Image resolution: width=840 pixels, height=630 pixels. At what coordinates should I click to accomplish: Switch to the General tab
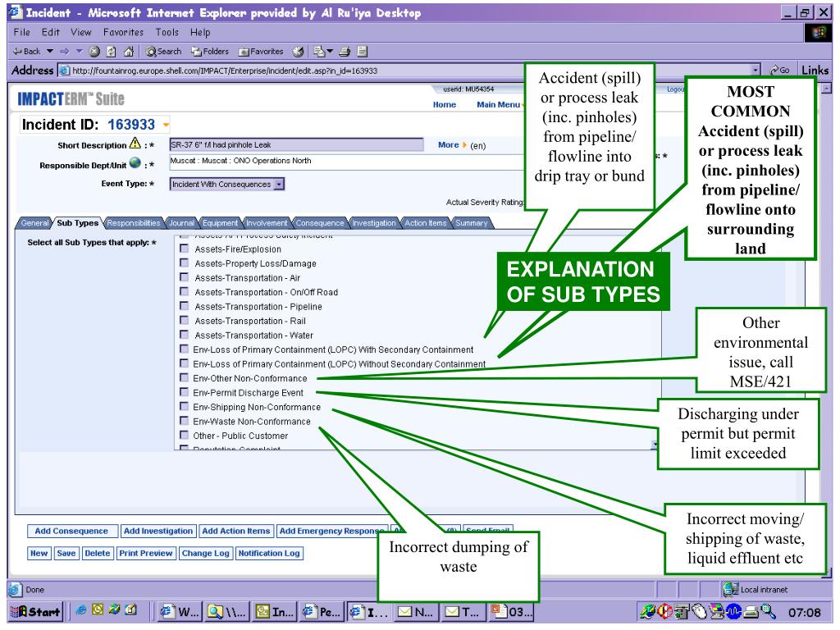point(34,223)
